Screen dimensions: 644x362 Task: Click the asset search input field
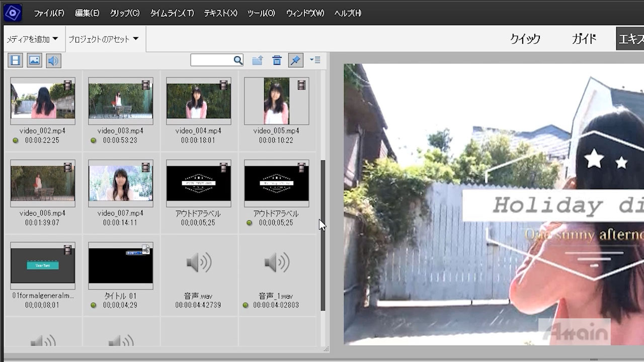point(212,60)
